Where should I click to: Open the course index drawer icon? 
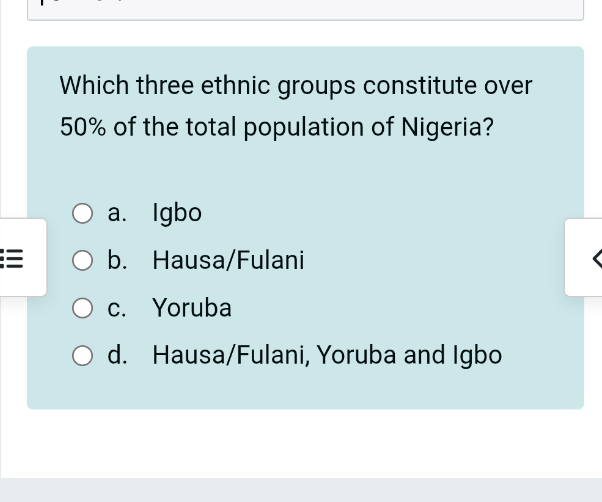click(x=14, y=258)
